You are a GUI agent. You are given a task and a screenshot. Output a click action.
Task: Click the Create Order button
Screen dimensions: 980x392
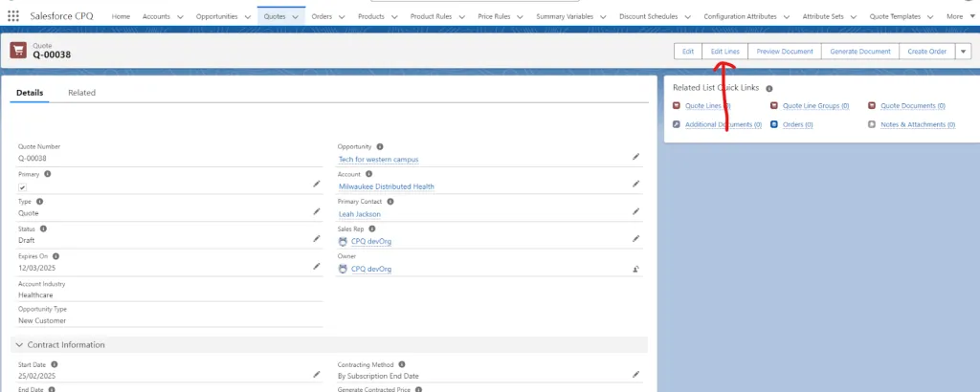click(x=926, y=52)
